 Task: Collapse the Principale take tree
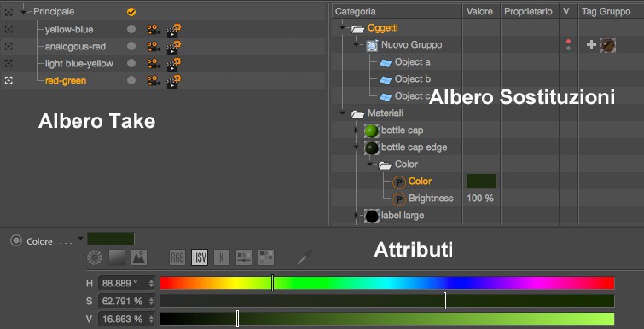23,13
